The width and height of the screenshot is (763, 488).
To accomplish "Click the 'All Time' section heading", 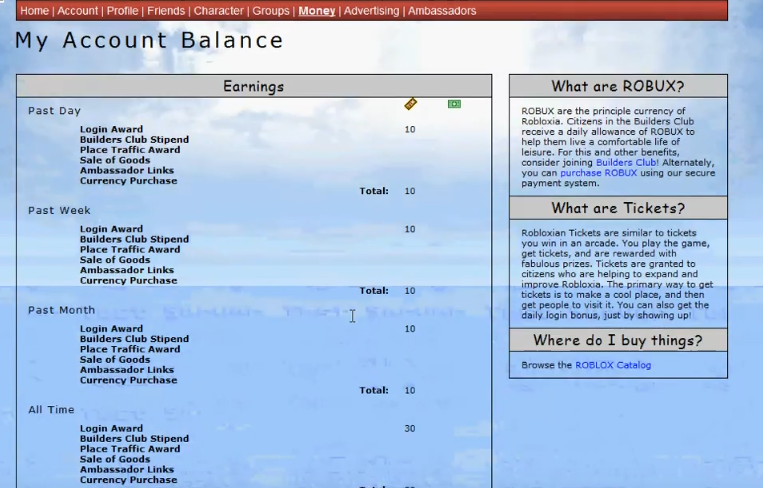I will click(51, 410).
